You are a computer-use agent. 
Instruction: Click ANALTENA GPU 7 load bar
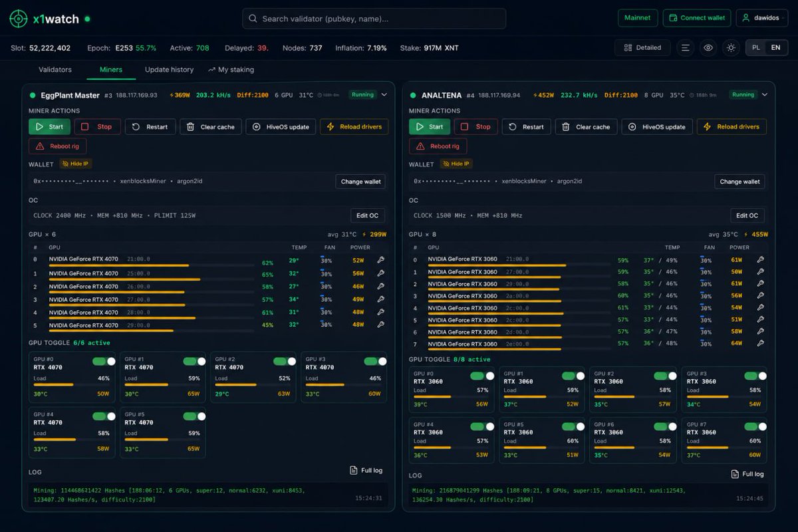pos(519,348)
